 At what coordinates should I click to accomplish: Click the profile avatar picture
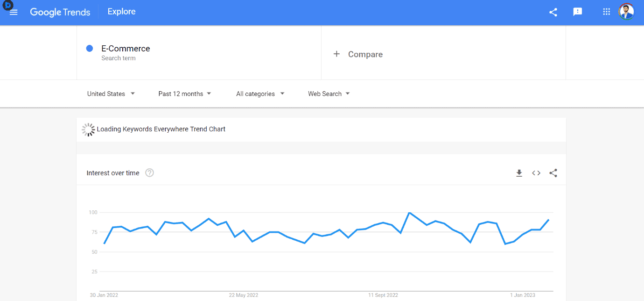(626, 12)
